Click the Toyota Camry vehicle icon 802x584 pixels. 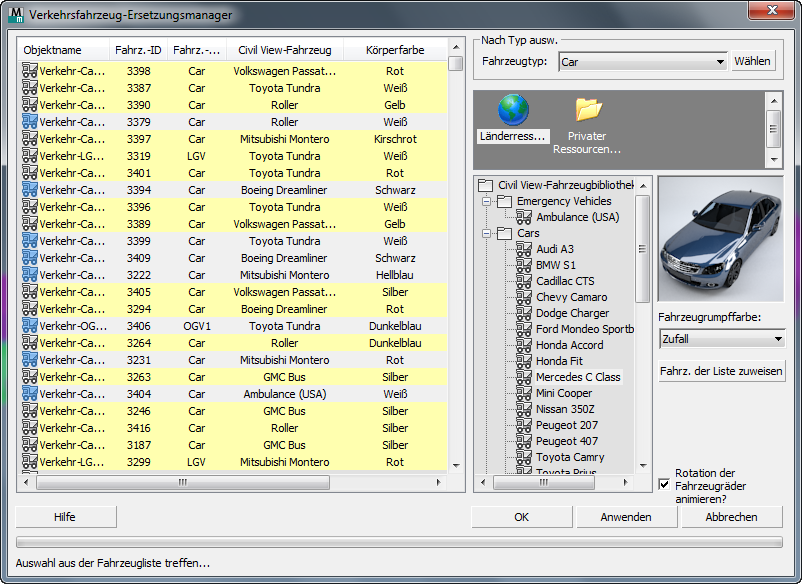(524, 457)
